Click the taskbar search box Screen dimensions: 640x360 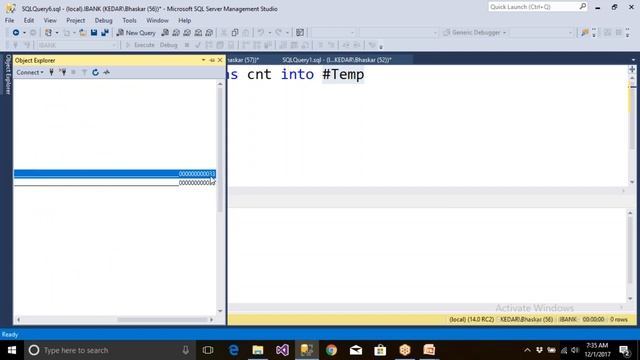[110, 350]
